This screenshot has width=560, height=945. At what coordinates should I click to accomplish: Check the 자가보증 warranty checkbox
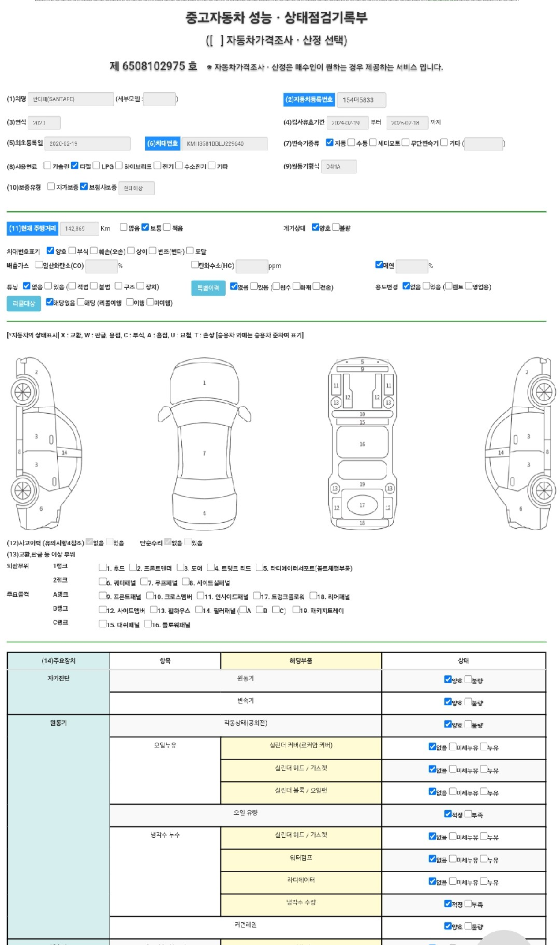[51, 187]
